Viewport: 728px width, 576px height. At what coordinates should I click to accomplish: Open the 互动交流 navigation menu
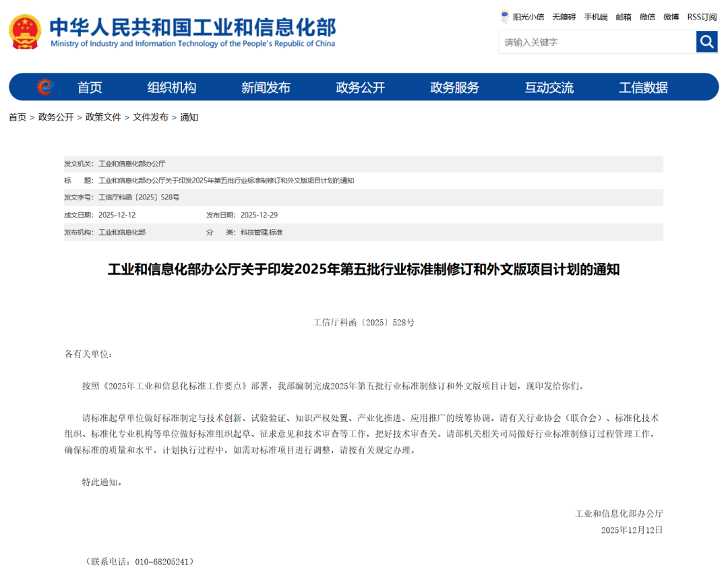[549, 87]
